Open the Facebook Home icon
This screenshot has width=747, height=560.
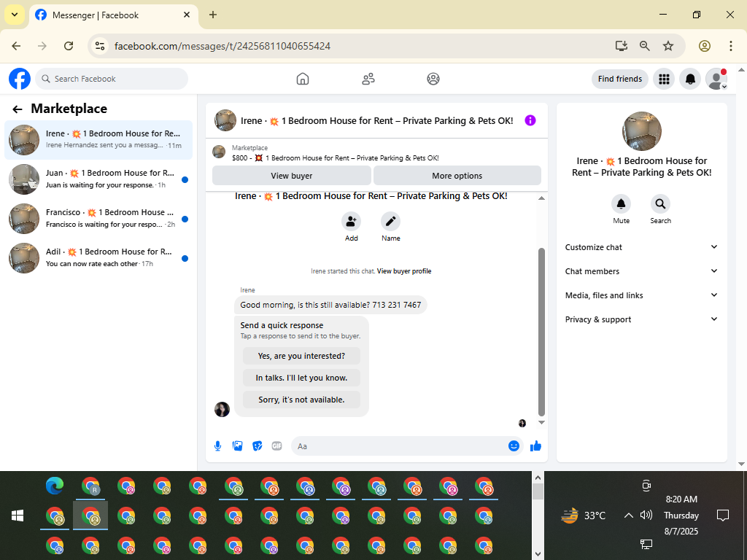pos(303,79)
